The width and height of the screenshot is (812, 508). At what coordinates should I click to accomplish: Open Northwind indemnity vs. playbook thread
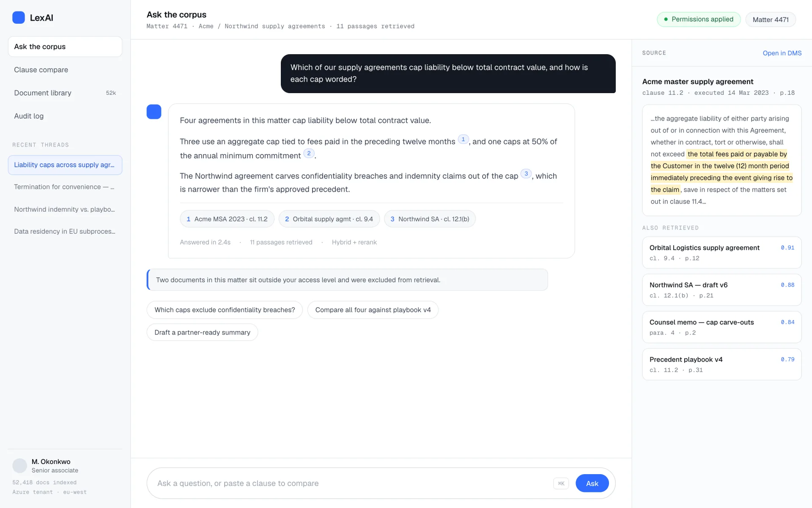pos(65,209)
